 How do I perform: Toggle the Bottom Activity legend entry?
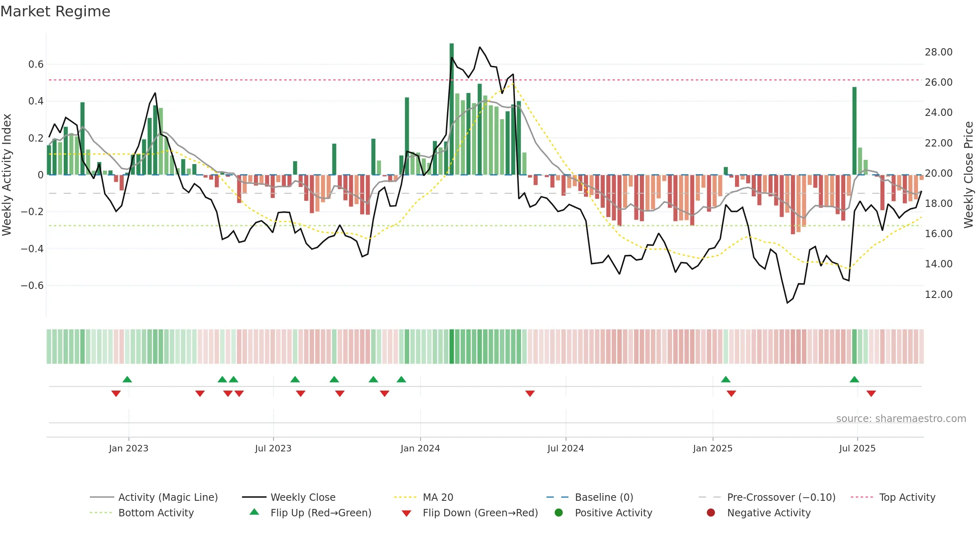tap(142, 513)
